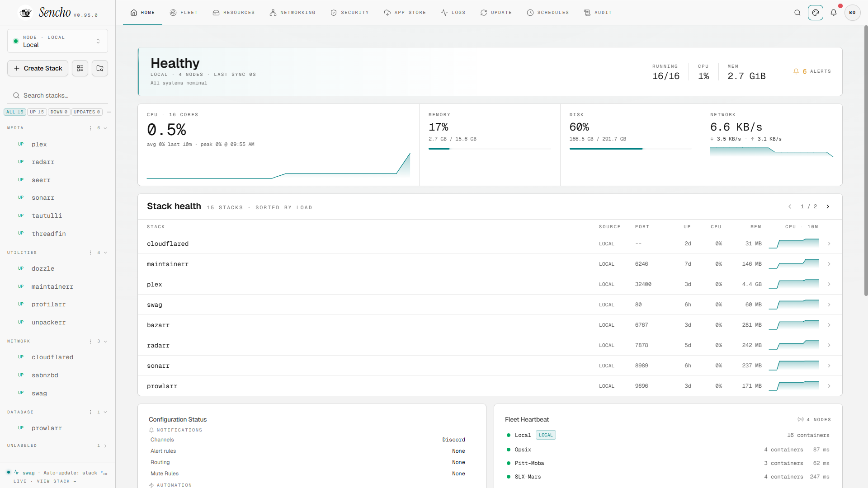Open cloudflared row detail chevron
The height and width of the screenshot is (488, 868).
(829, 244)
